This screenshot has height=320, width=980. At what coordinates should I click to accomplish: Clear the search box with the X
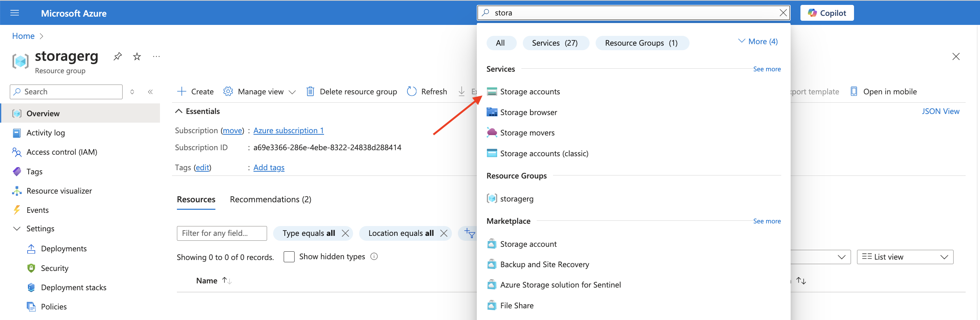[x=783, y=13]
